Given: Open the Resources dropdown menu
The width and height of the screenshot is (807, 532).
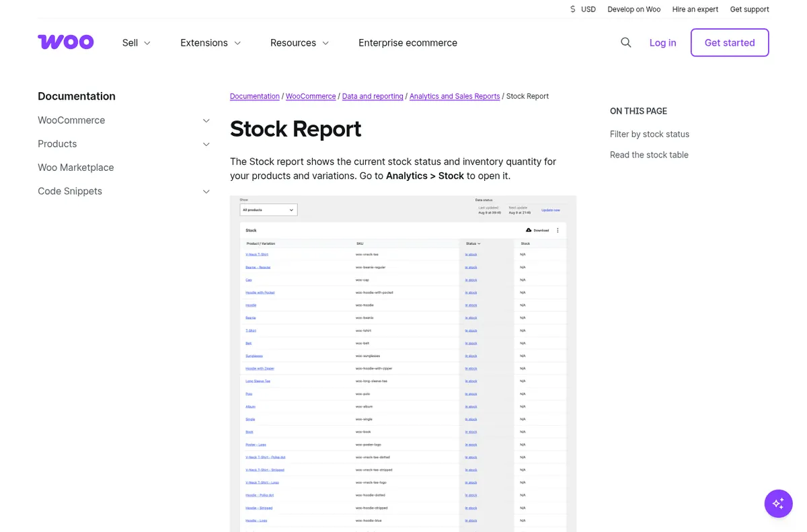Looking at the screenshot, I should (300, 42).
